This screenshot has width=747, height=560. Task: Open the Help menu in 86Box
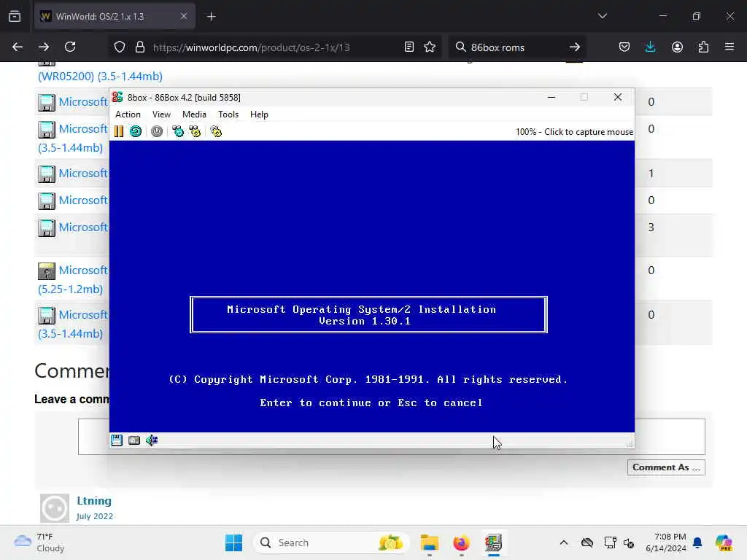(x=259, y=114)
